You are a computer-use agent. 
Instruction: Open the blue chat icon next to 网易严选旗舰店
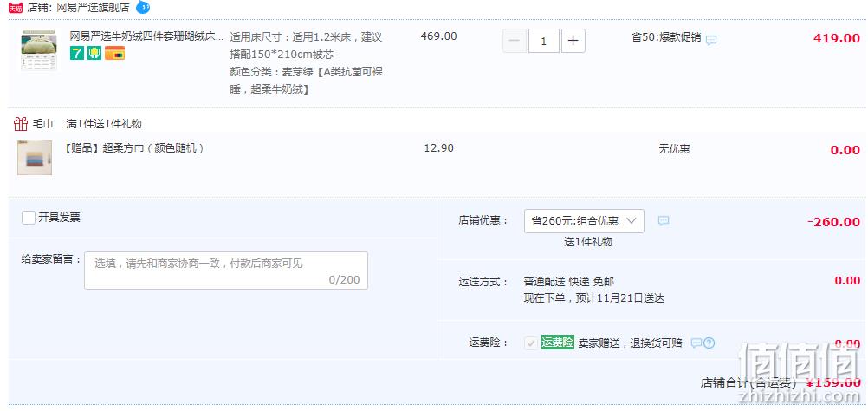(x=143, y=7)
